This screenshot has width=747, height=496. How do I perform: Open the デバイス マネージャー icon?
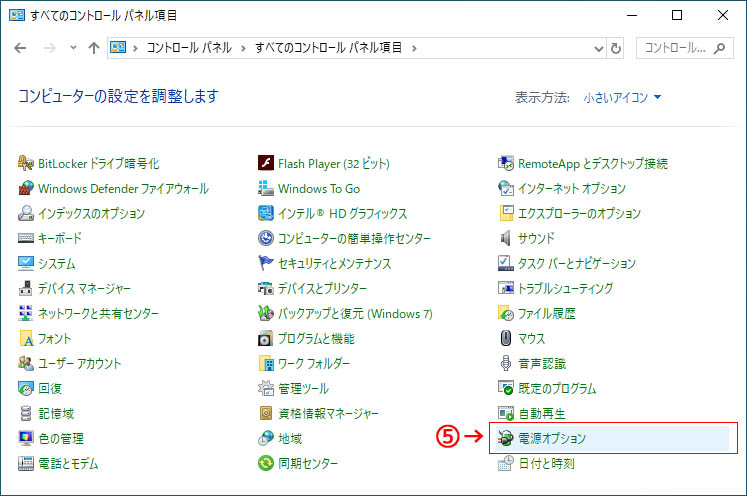tap(26, 288)
